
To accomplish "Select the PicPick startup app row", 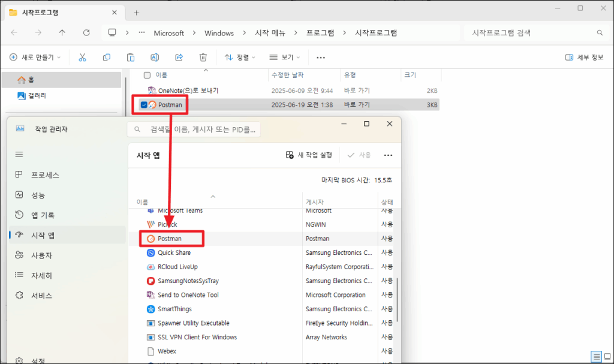I will tap(263, 224).
